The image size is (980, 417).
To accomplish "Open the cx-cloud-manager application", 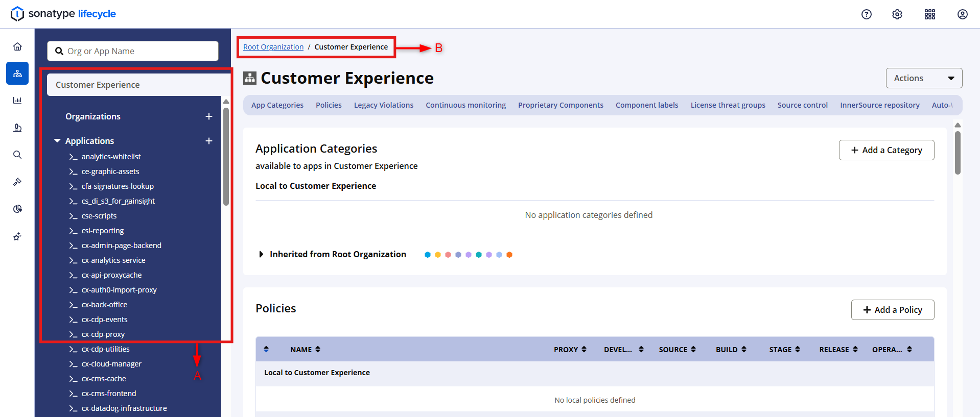I will 111,364.
